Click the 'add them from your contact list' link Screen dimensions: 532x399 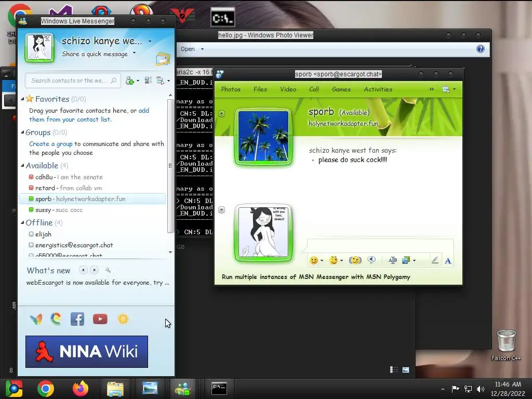pos(89,115)
